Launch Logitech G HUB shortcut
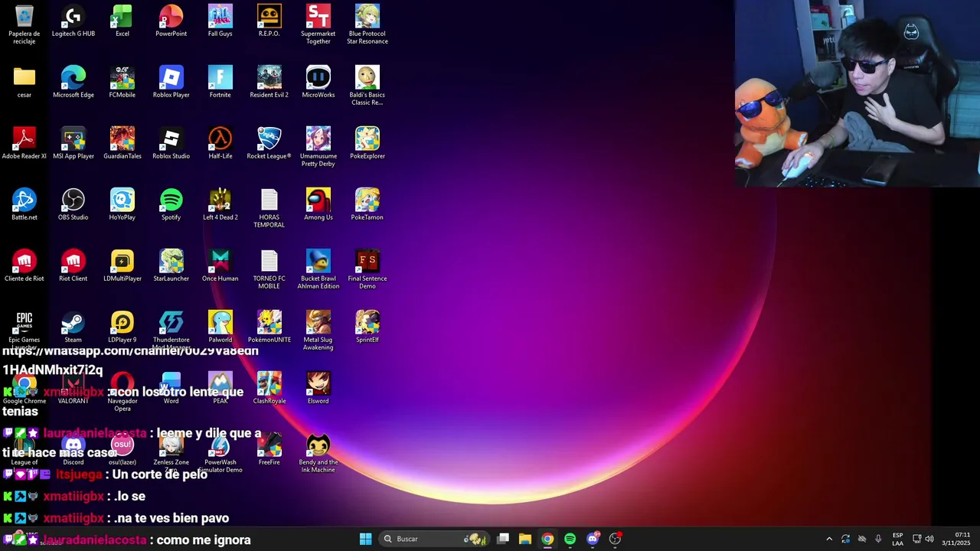The width and height of the screenshot is (980, 551). [x=73, y=21]
